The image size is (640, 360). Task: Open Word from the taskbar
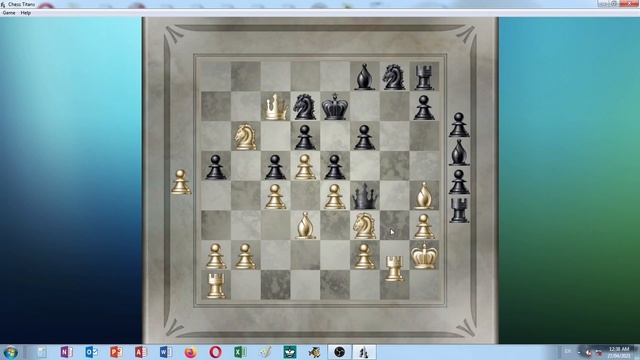166,352
